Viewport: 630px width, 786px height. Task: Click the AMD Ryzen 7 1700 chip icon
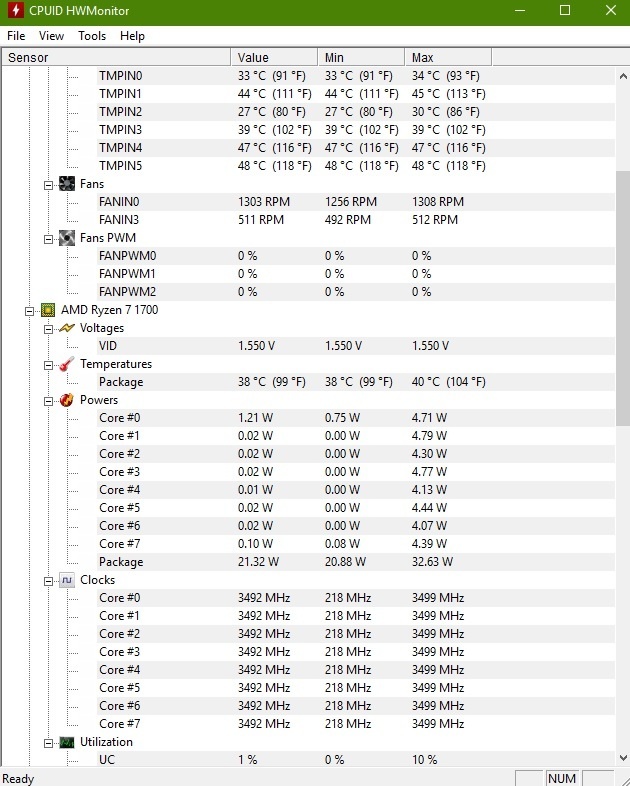pos(48,310)
